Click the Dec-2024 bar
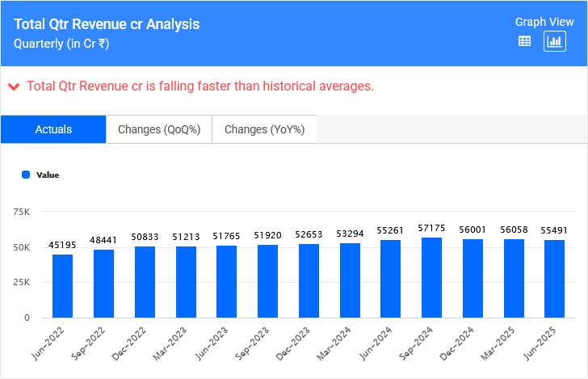588x379 pixels. [472, 278]
